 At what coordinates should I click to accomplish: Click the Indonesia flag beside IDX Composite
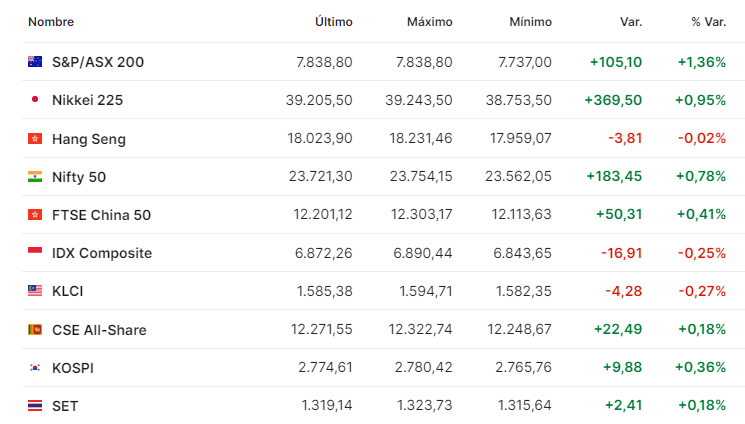35,252
